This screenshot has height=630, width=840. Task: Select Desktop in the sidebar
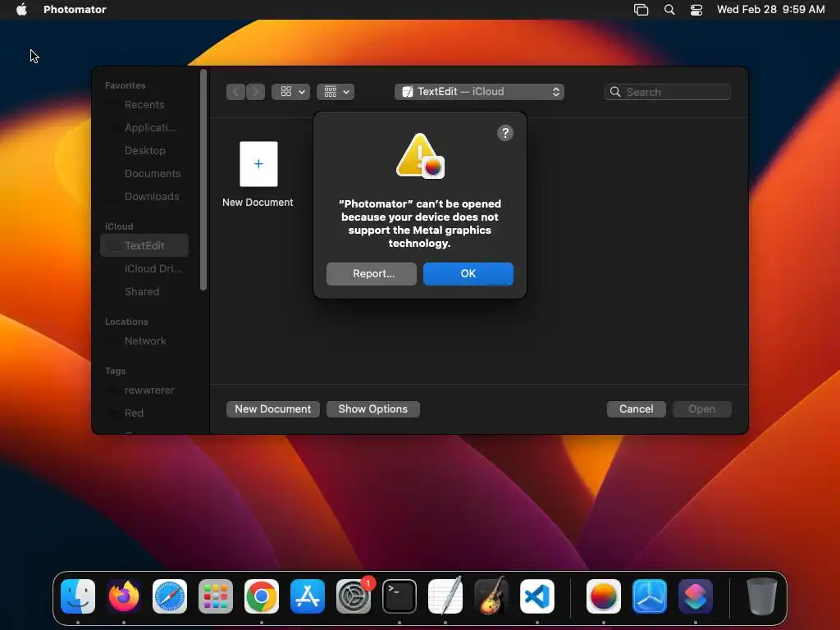tap(144, 151)
